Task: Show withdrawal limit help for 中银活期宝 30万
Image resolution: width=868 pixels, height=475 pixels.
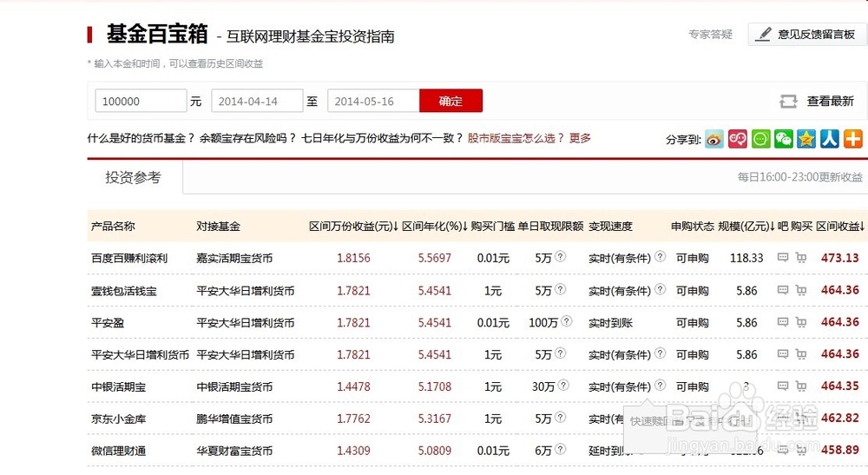Action: point(563,385)
